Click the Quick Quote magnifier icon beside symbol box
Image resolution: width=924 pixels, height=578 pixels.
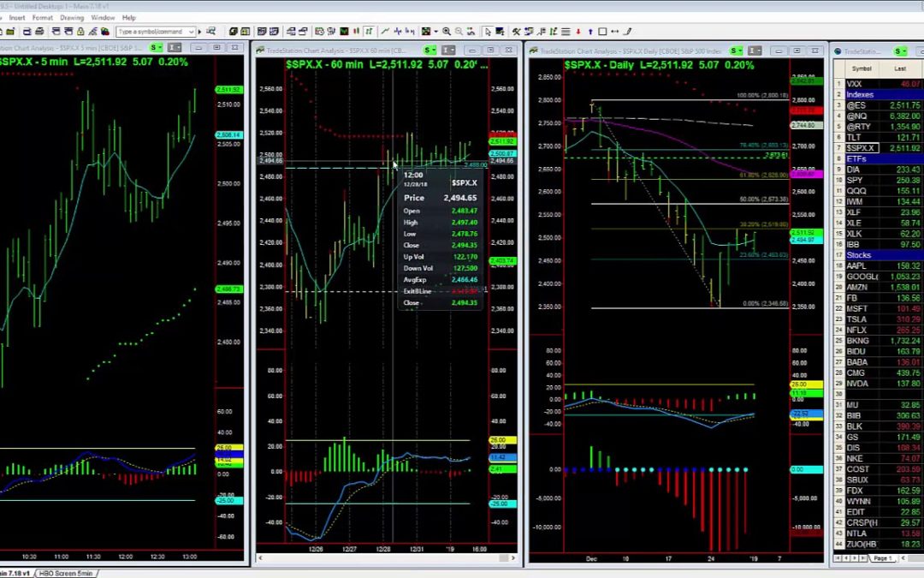pyautogui.click(x=211, y=32)
